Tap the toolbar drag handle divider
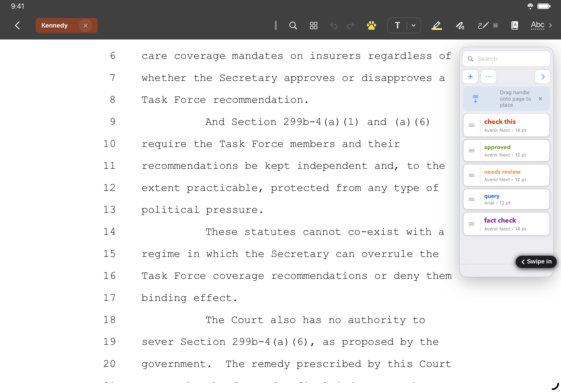 [x=276, y=25]
